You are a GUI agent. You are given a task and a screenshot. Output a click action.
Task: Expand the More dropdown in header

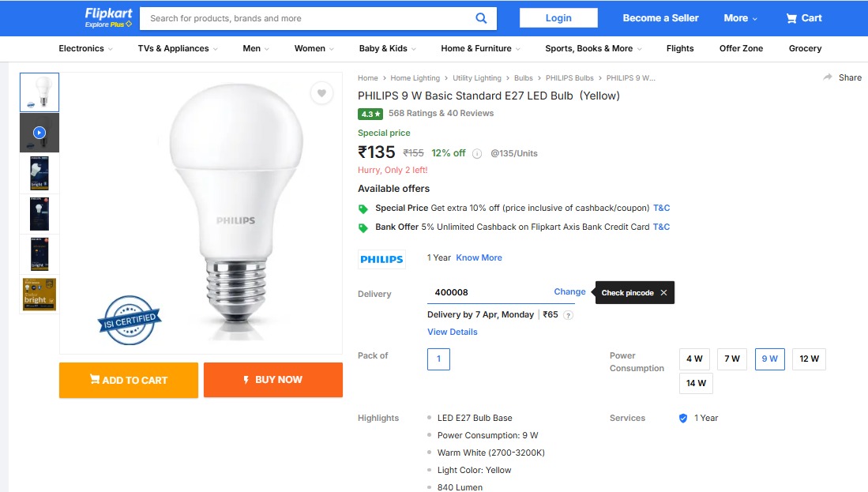740,18
